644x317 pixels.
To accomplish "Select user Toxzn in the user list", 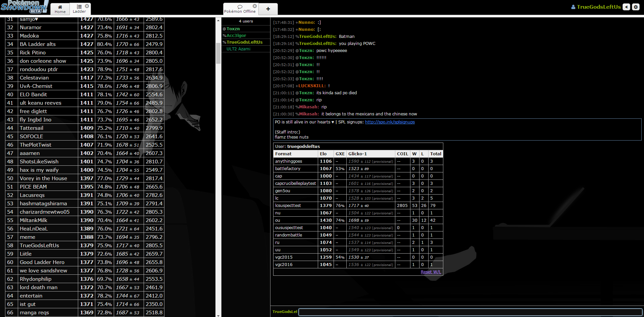I will point(233,29).
